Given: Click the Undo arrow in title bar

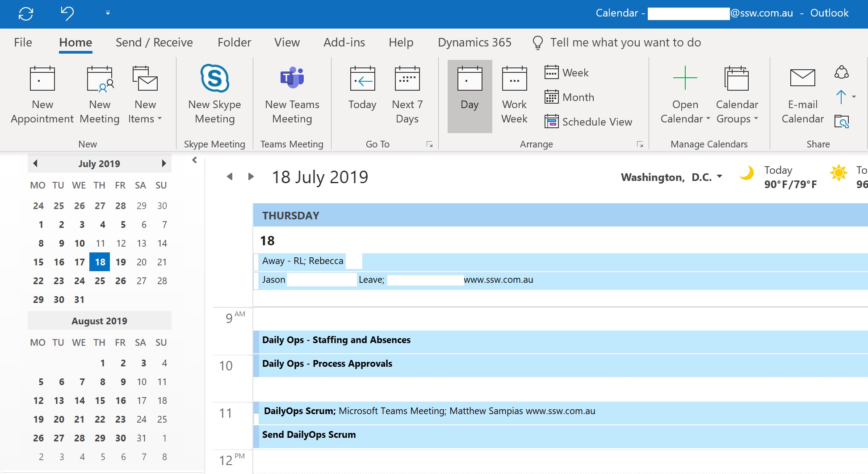Looking at the screenshot, I should pyautogui.click(x=67, y=13).
